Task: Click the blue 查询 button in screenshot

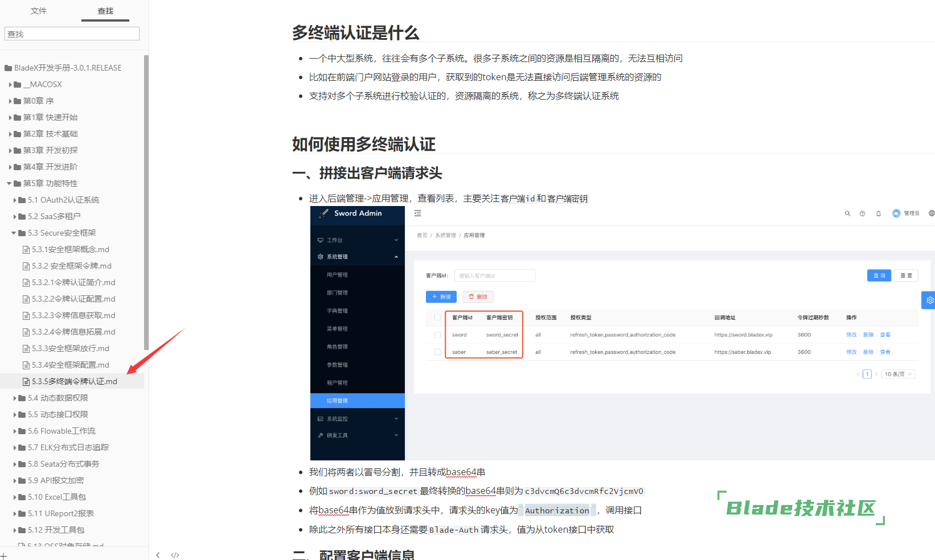Action: click(879, 275)
